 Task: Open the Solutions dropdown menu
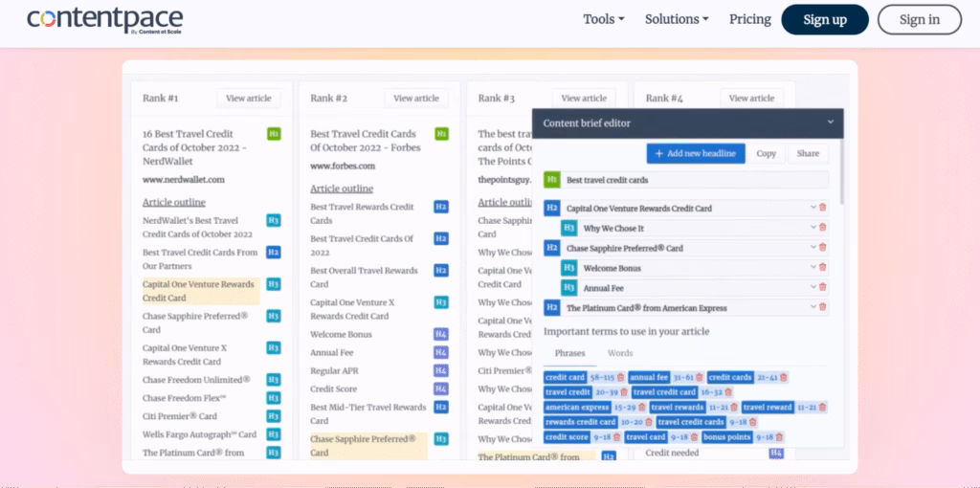click(677, 19)
